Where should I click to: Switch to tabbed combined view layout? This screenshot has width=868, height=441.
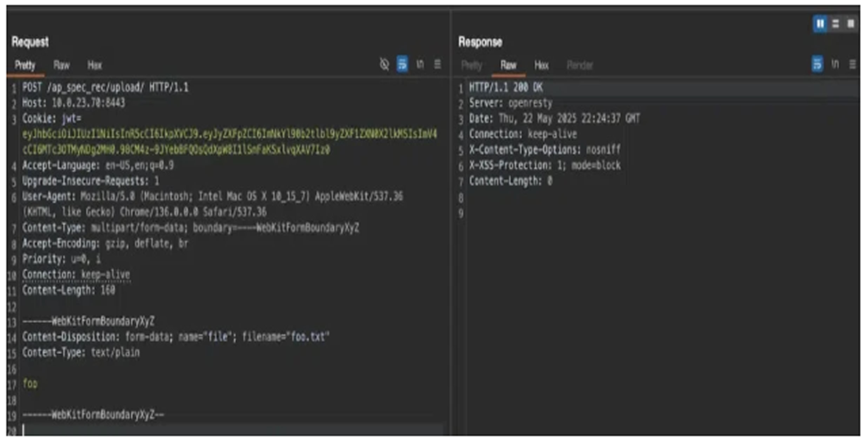point(850,24)
